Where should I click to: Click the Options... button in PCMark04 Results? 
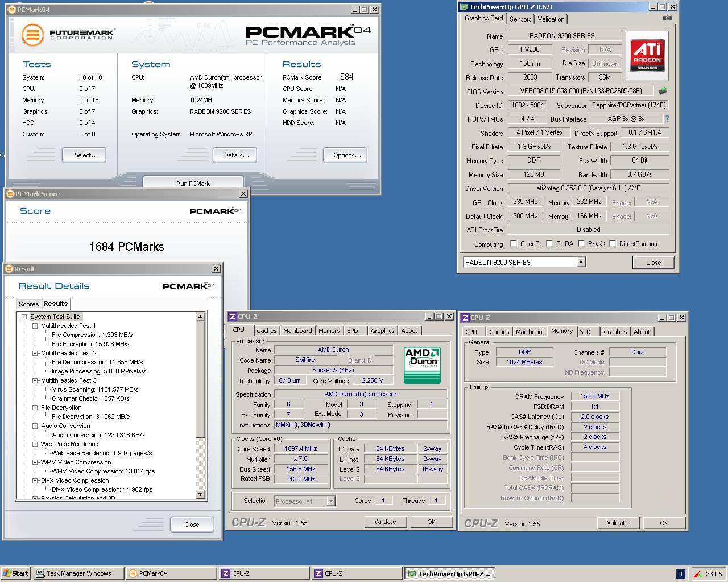(x=345, y=155)
